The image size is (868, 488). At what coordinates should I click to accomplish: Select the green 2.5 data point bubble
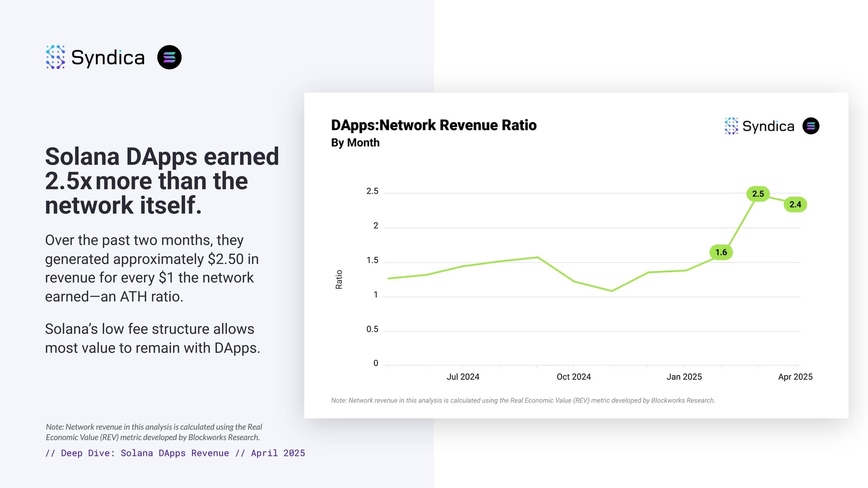[x=758, y=194]
